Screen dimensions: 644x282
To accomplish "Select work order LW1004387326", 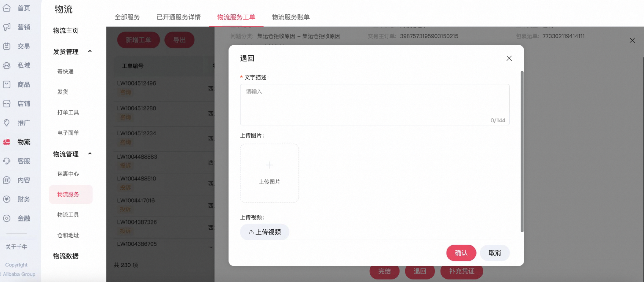I will pyautogui.click(x=137, y=222).
